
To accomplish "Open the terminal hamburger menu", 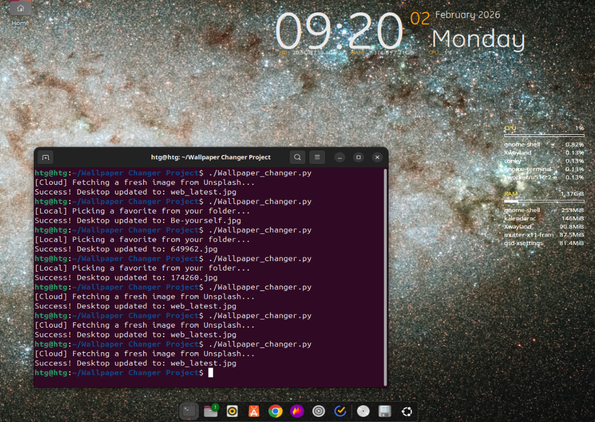I will (x=317, y=157).
